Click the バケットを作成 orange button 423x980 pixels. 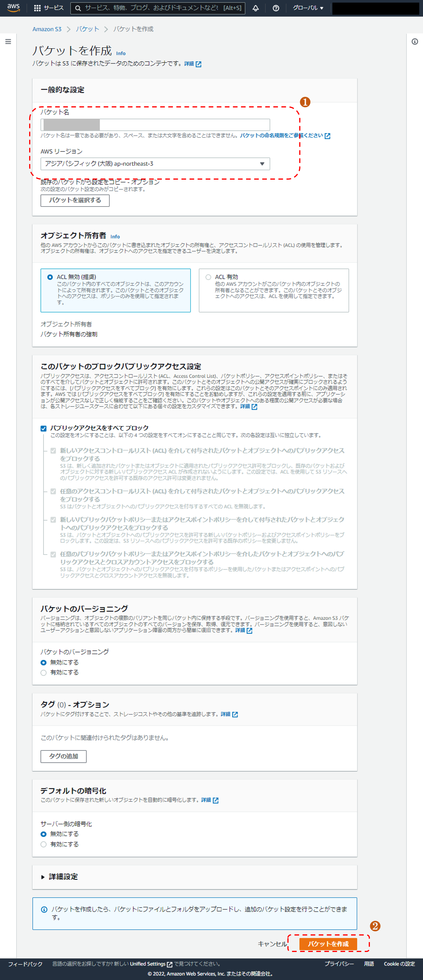328,944
